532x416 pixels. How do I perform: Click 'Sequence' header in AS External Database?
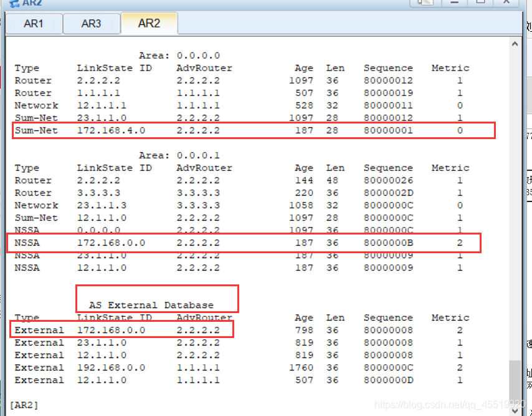point(389,317)
